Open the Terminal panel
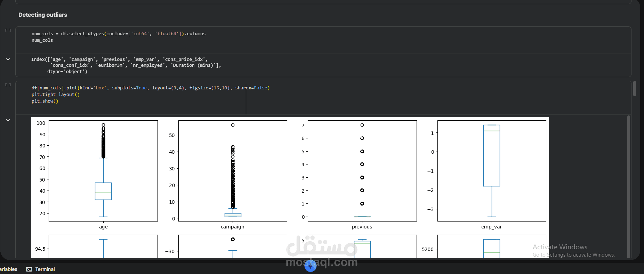 (41, 269)
